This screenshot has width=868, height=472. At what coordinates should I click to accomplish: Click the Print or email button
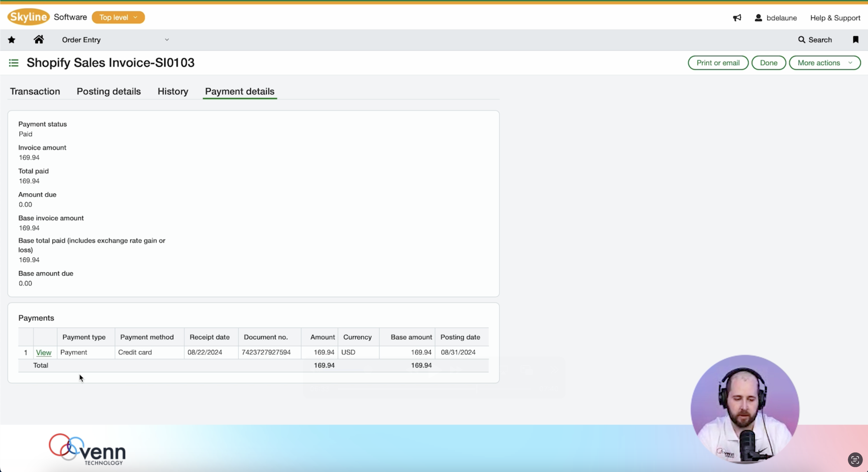click(718, 63)
